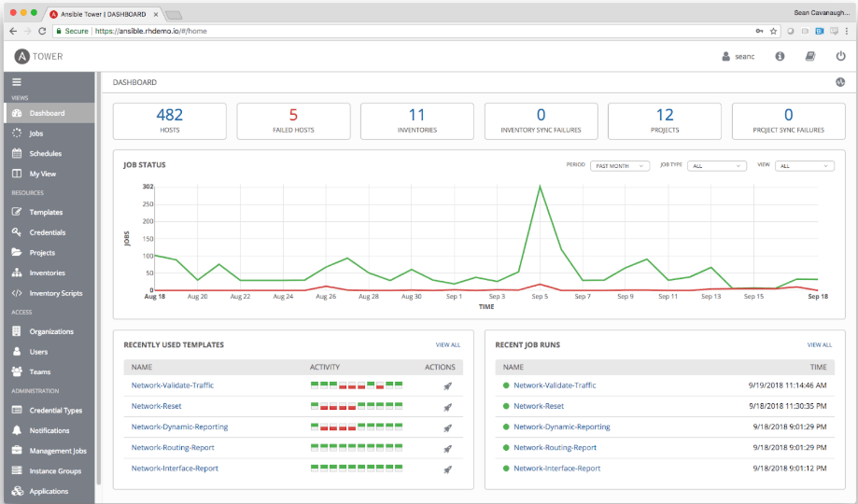Click the browser back arrow
The width and height of the screenshot is (858, 504).
point(13,31)
